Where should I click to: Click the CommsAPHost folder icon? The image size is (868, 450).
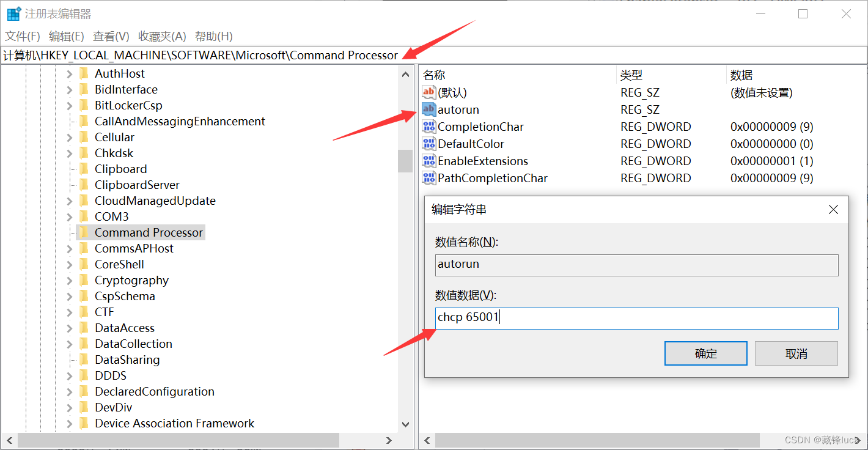(x=84, y=248)
